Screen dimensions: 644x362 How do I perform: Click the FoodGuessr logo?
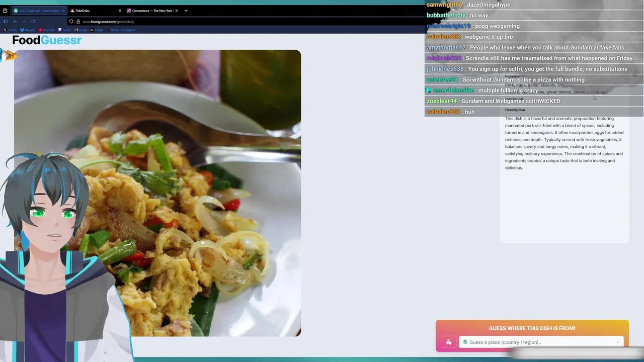[47, 40]
